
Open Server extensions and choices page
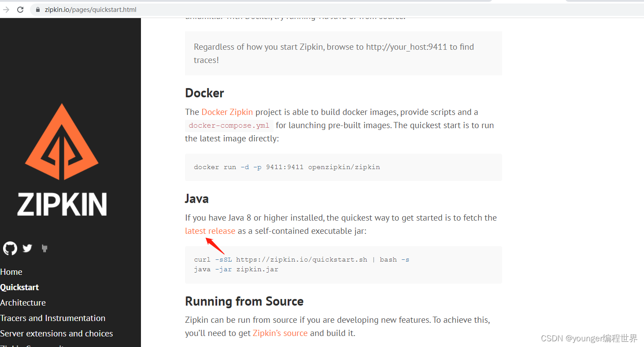pyautogui.click(x=56, y=333)
